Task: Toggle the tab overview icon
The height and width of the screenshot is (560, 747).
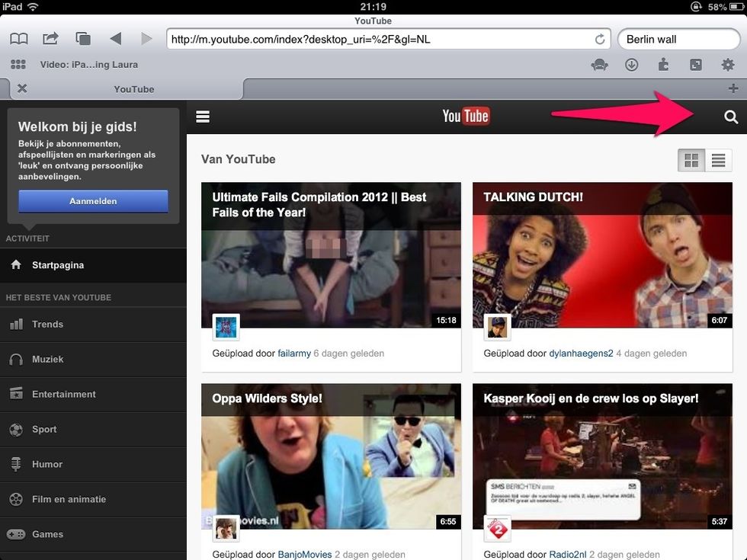Action: coord(82,38)
